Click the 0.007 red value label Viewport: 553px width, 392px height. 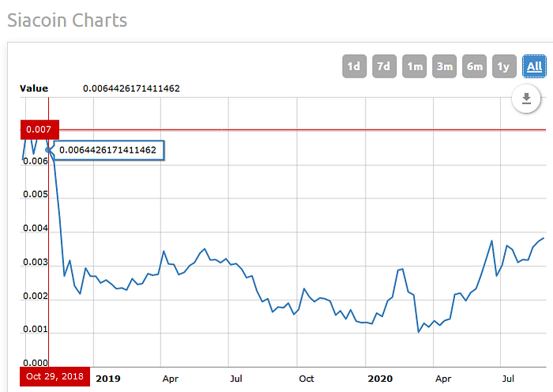[39, 130]
